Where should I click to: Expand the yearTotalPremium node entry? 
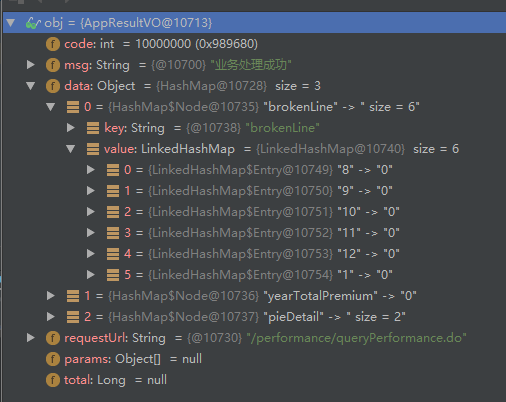[51, 296]
